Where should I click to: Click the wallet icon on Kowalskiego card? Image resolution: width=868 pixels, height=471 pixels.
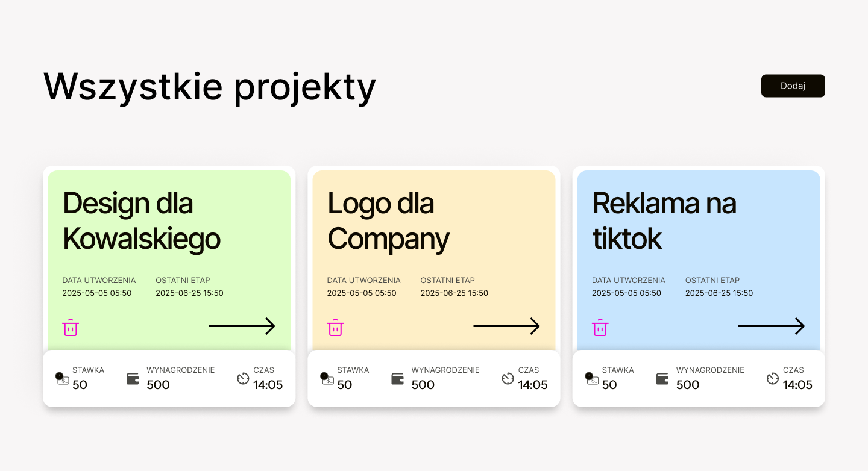coord(133,379)
